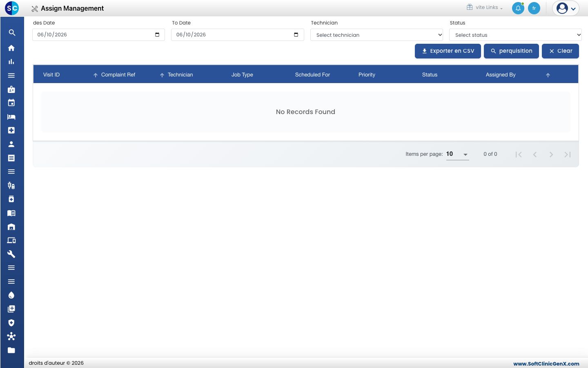This screenshot has height=368, width=588.
Task: Open the library-add plus sidebar icon
Action: coord(11,309)
